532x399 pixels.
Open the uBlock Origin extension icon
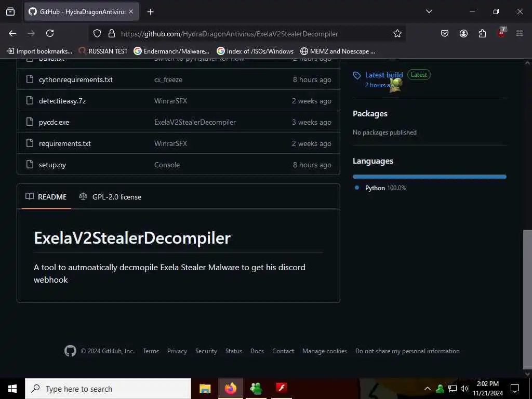coord(501,33)
